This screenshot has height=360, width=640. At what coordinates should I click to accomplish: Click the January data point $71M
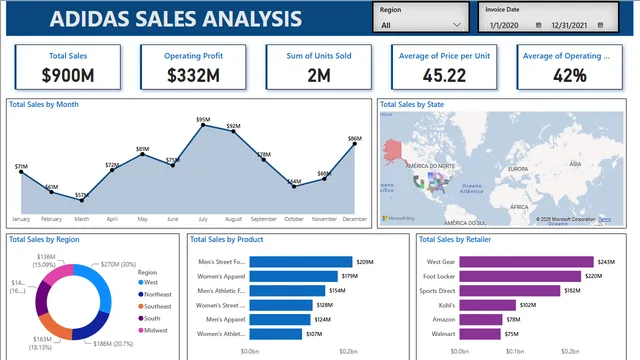coord(21,172)
